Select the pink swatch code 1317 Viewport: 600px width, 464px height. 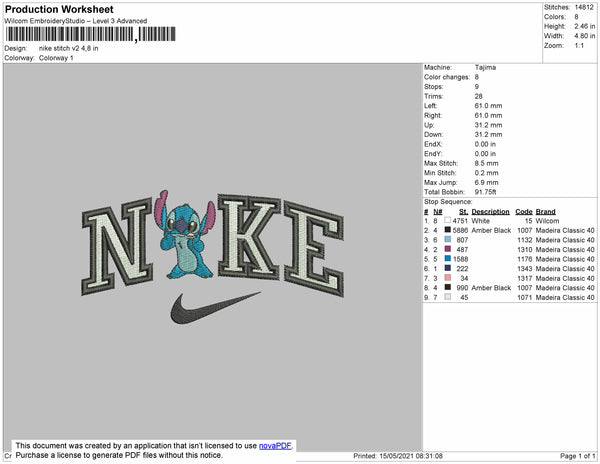(447, 278)
